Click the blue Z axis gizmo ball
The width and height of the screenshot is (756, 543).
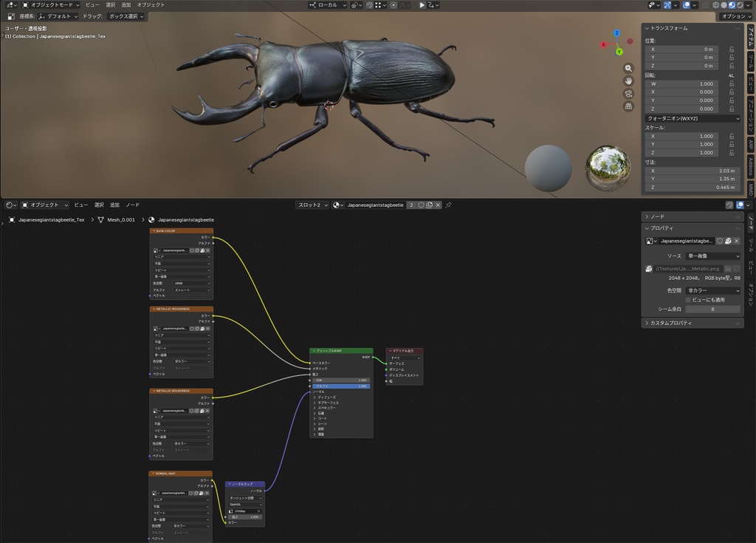click(616, 33)
